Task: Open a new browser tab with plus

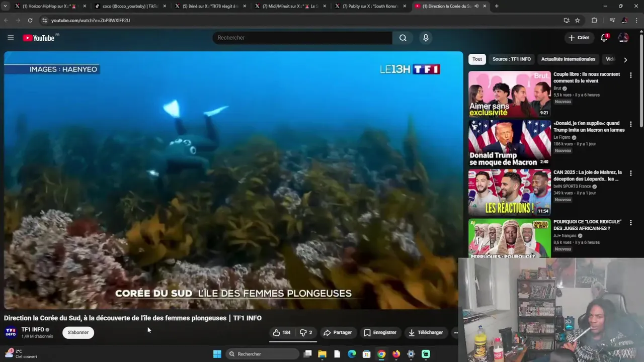Action: 497,6
